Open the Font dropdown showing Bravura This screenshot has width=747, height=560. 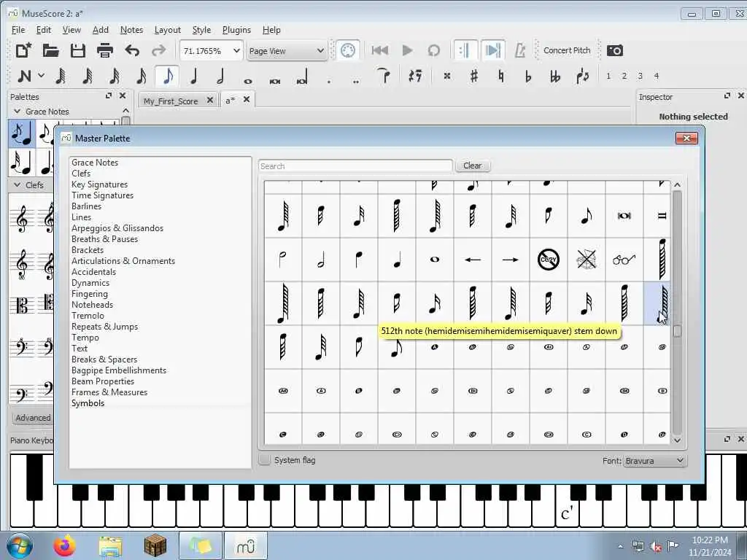point(655,461)
